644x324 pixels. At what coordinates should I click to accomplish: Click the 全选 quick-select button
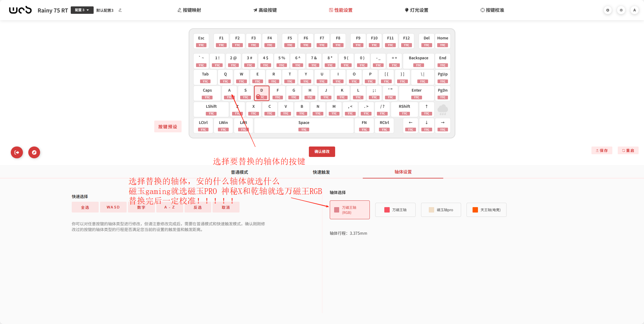pos(85,207)
